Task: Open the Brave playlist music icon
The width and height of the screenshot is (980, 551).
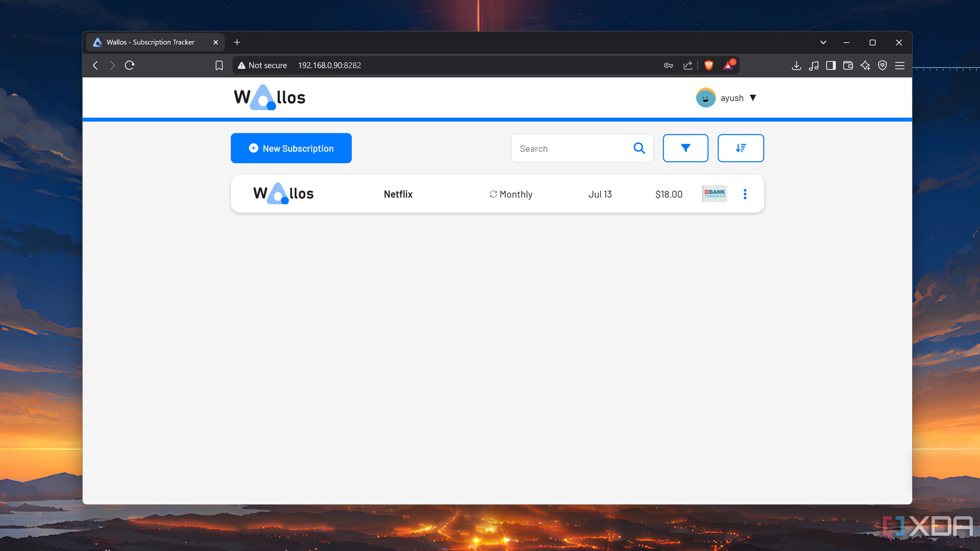Action: pyautogui.click(x=814, y=65)
